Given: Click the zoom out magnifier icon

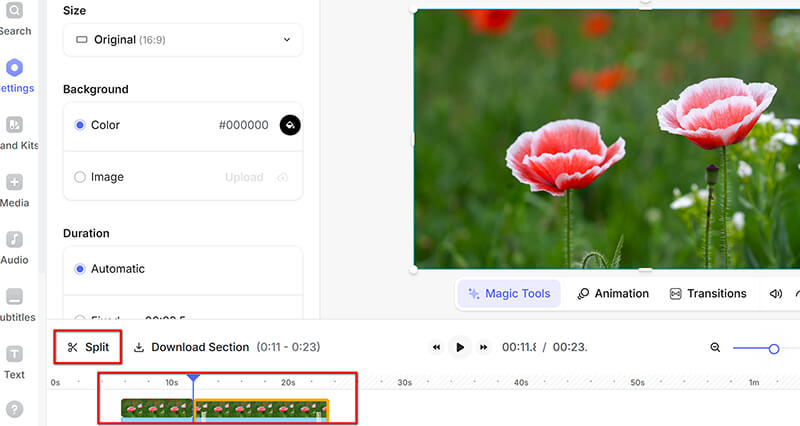Looking at the screenshot, I should coord(715,347).
